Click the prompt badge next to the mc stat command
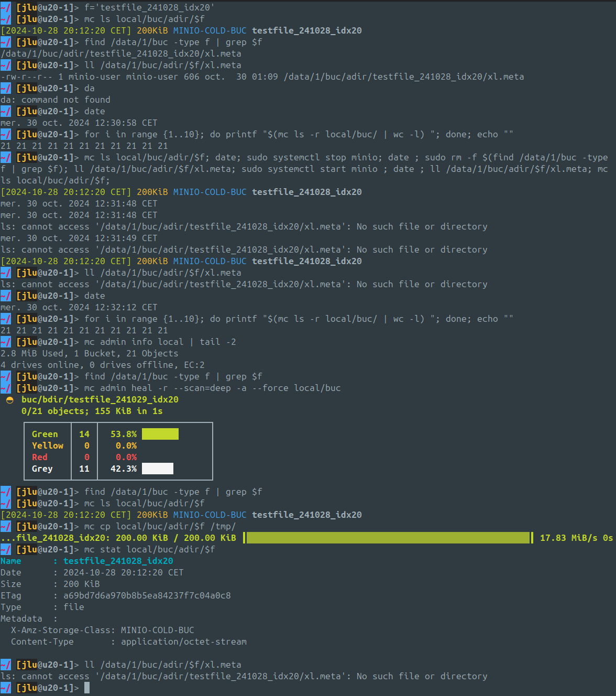Image resolution: width=616 pixels, height=696 pixels. (6, 549)
